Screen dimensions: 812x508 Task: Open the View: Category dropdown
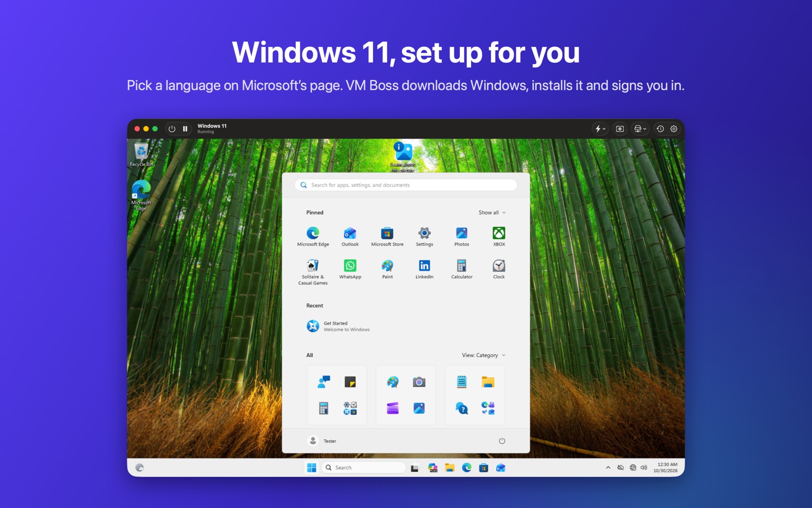[484, 355]
